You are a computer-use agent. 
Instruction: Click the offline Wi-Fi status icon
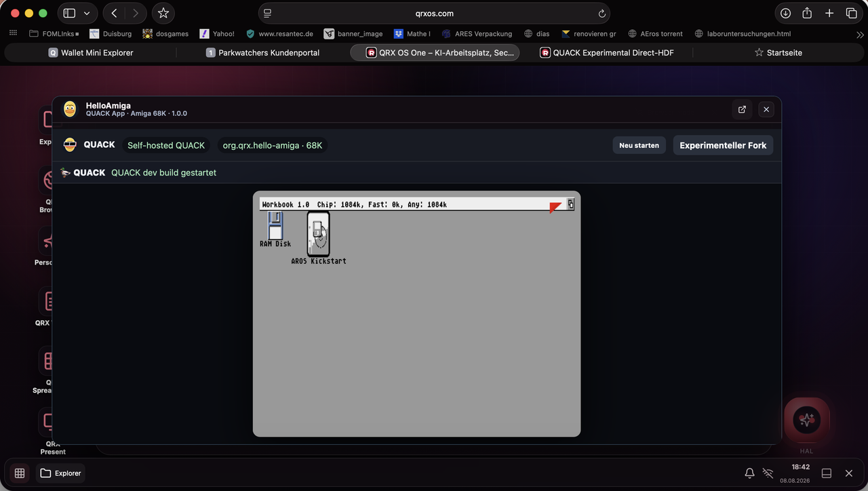pyautogui.click(x=768, y=473)
